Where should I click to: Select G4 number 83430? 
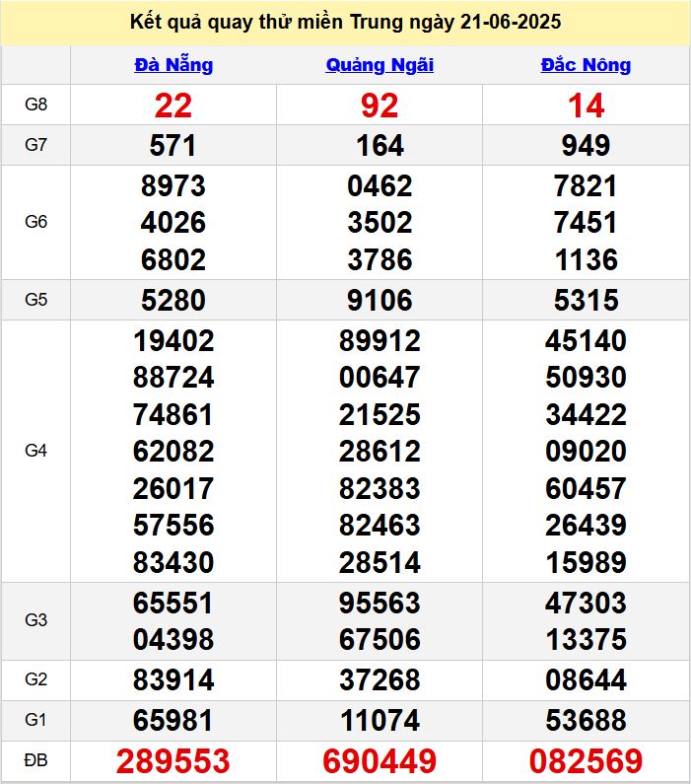173,562
